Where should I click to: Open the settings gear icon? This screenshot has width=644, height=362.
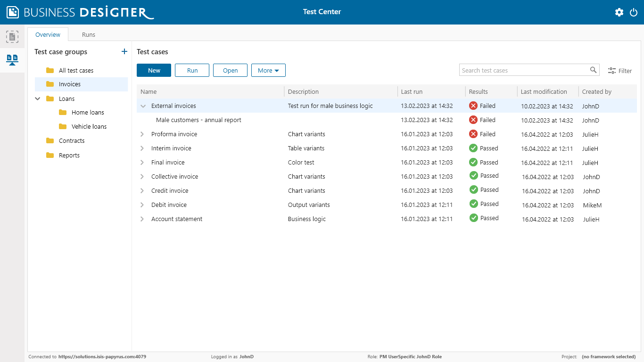coord(619,12)
